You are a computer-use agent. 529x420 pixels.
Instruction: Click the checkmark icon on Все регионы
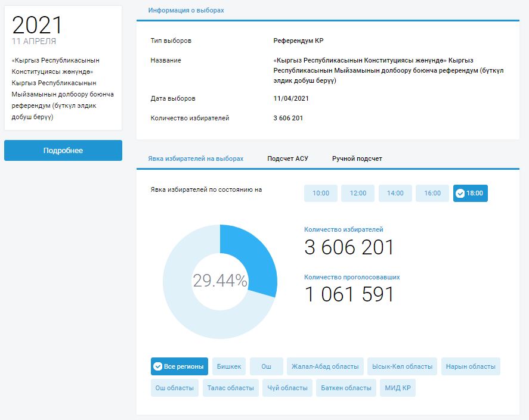click(158, 366)
